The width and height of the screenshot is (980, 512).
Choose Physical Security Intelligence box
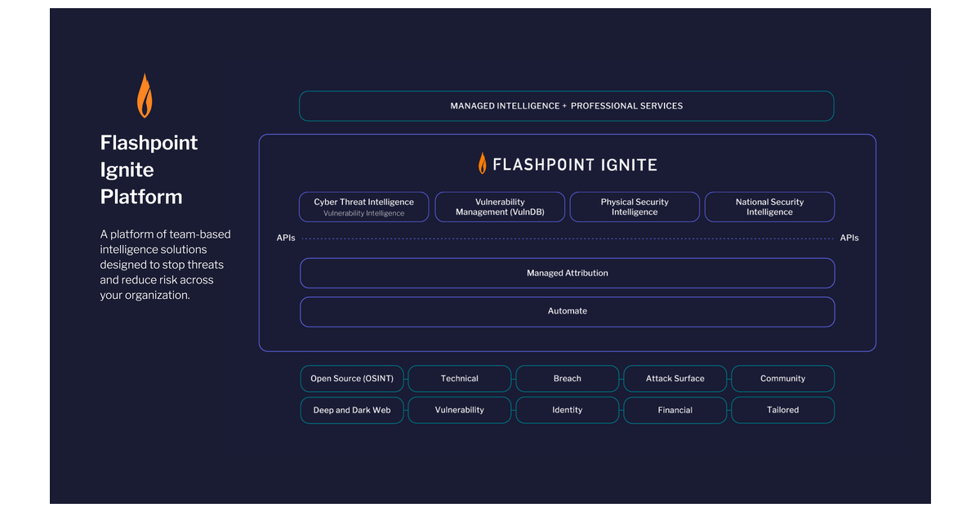tap(635, 207)
